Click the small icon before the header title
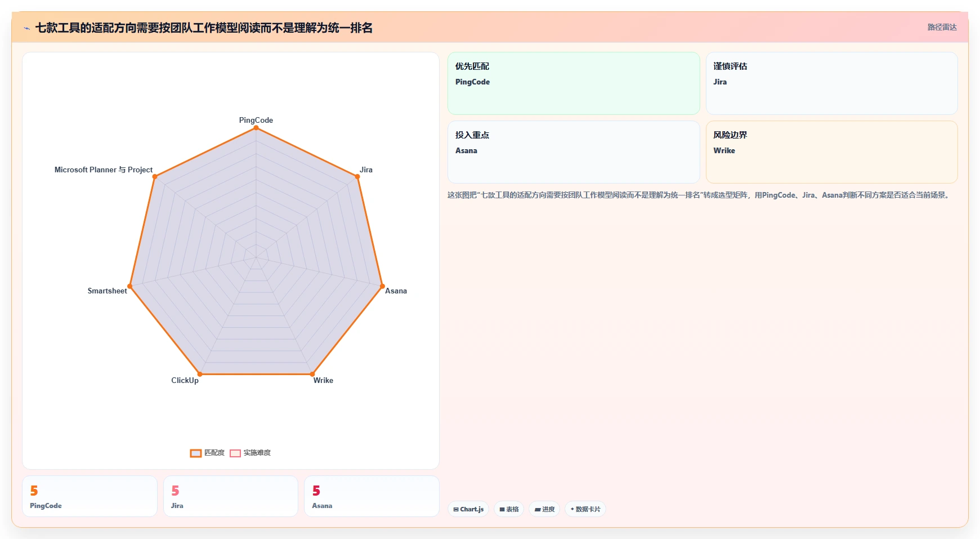 point(26,28)
